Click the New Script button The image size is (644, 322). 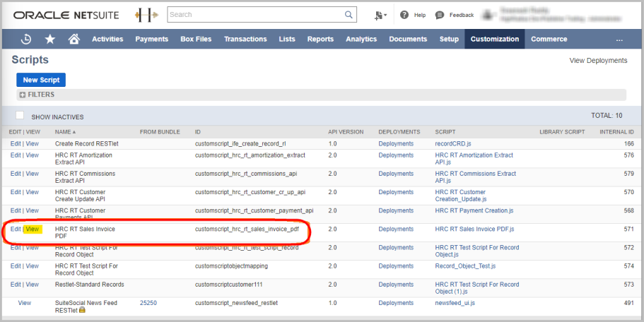coord(41,80)
